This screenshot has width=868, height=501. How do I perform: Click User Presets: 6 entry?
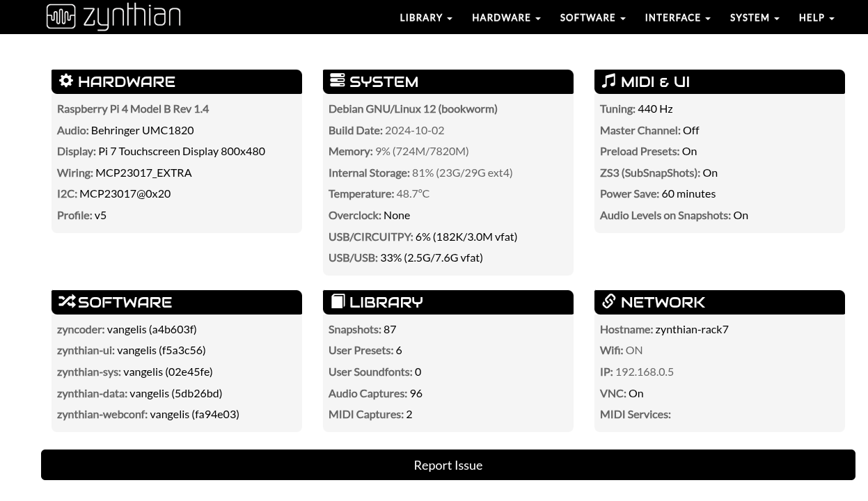pyautogui.click(x=365, y=350)
